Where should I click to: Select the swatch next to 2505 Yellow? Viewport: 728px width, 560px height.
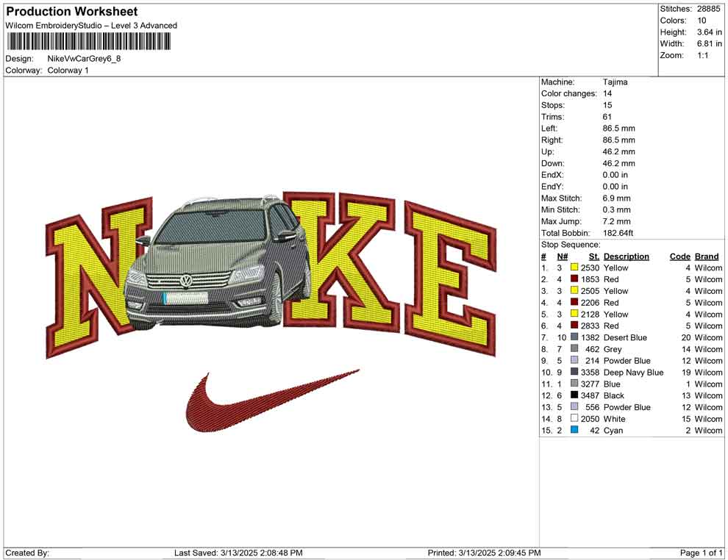(x=574, y=290)
